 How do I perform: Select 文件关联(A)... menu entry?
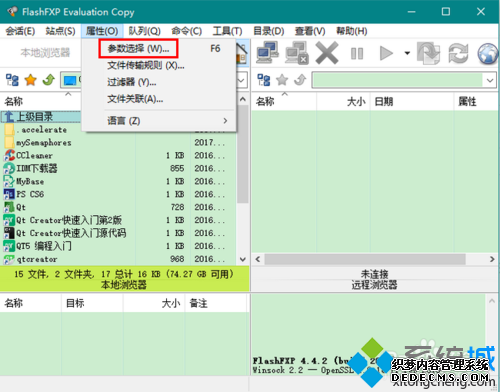[x=159, y=99]
